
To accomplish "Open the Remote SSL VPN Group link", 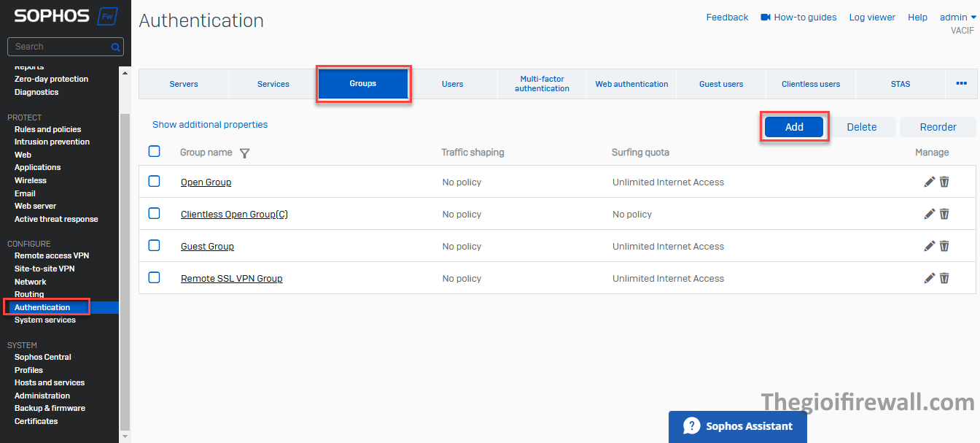I will (x=231, y=279).
